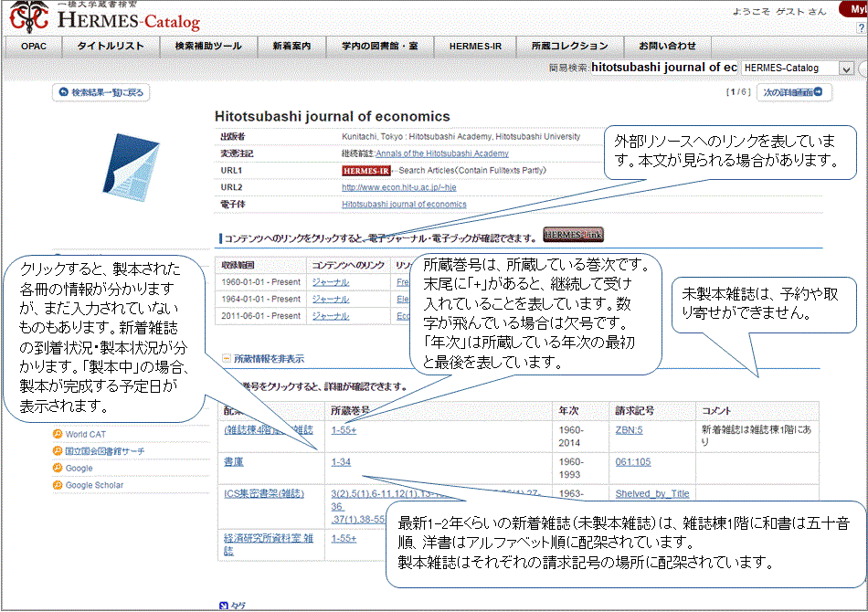The width and height of the screenshot is (868, 612).
Task: Go back to search results list
Action: point(101,92)
